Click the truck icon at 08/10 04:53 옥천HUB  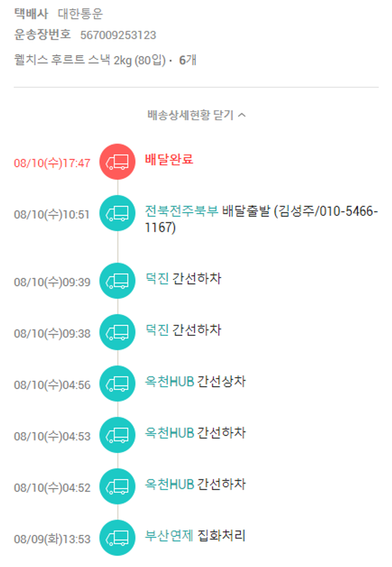click(x=118, y=435)
